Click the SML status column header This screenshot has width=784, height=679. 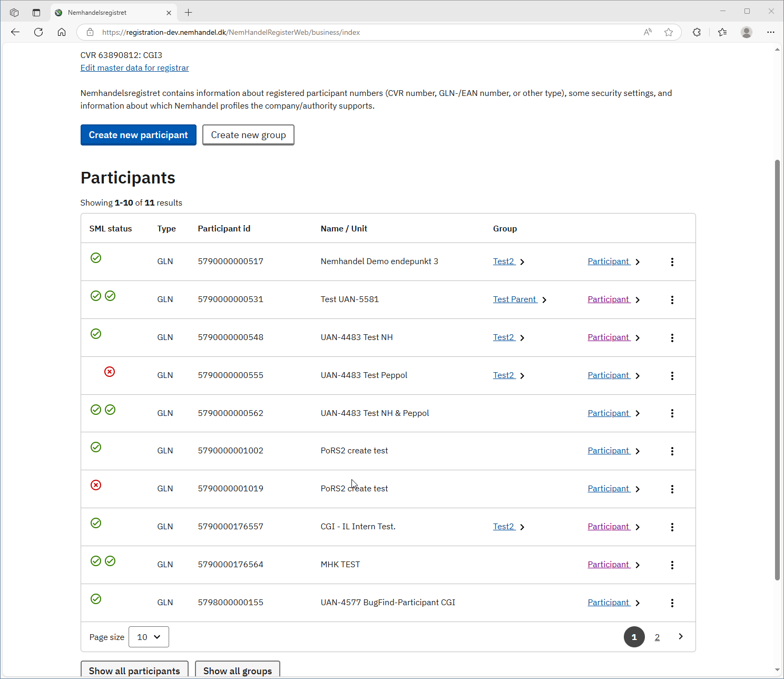pyautogui.click(x=111, y=229)
